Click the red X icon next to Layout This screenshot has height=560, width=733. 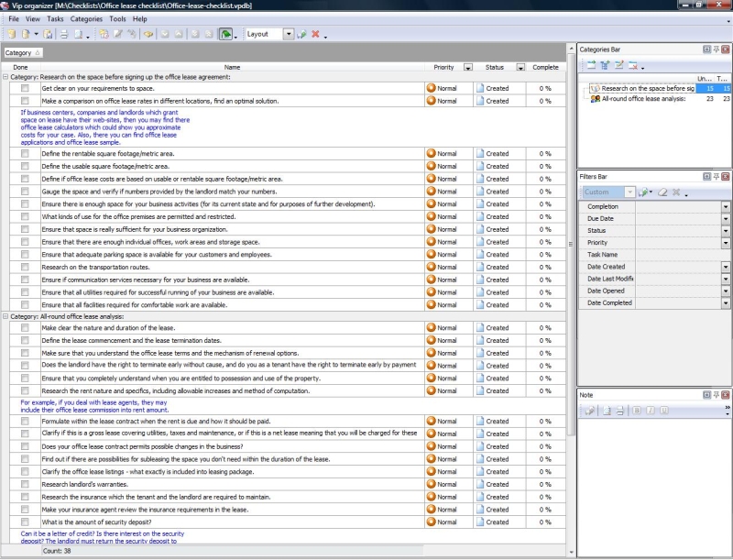click(315, 34)
